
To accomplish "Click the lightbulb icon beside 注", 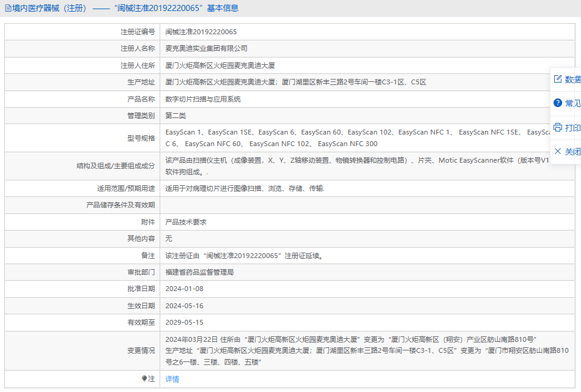I will click(x=144, y=379).
